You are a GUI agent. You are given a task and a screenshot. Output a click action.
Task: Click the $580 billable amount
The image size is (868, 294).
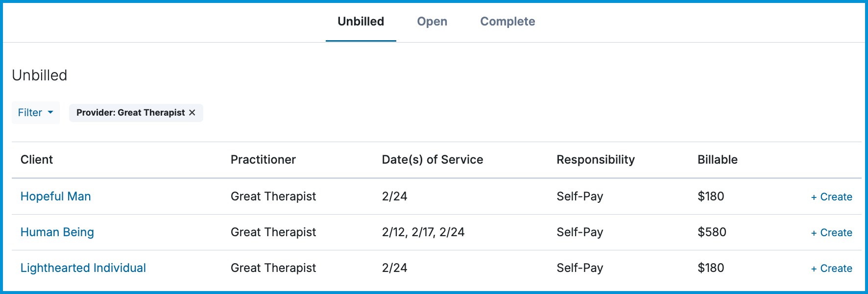(712, 232)
